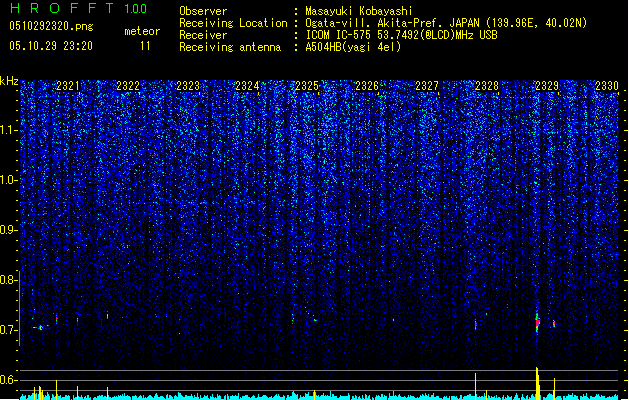The height and width of the screenshot is (400, 629).
Task: Click the tallest yellow power spike under 2329
Action: tap(538, 383)
